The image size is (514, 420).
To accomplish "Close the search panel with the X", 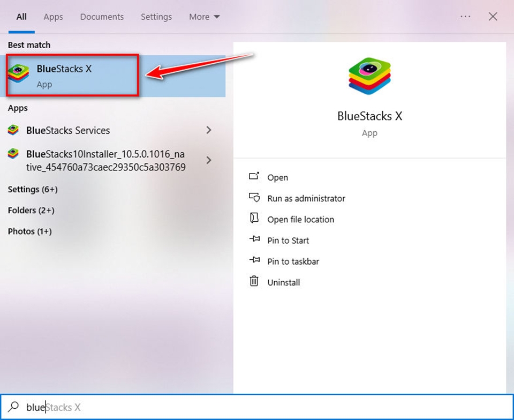I will pos(493,17).
